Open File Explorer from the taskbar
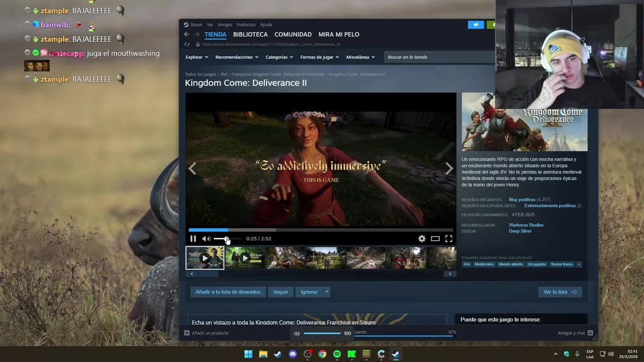This screenshot has height=362, width=644. click(263, 354)
